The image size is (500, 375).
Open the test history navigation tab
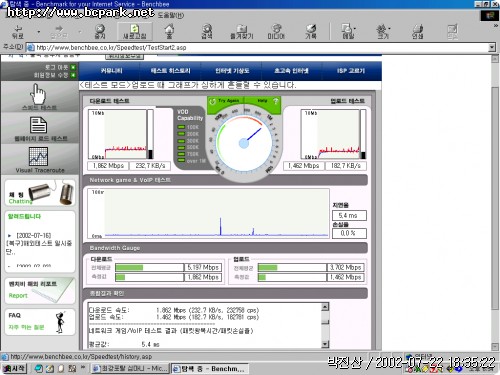tap(170, 71)
